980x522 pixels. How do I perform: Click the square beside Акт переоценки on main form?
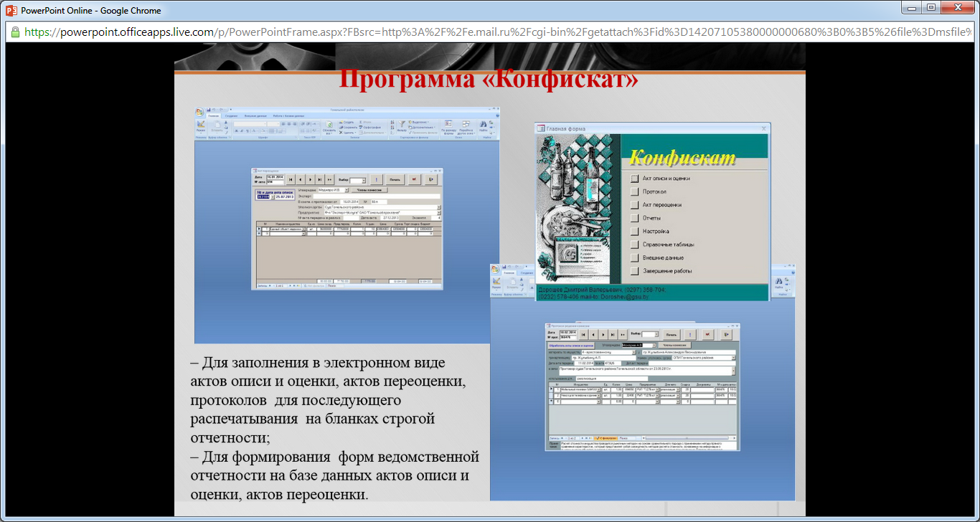click(634, 204)
